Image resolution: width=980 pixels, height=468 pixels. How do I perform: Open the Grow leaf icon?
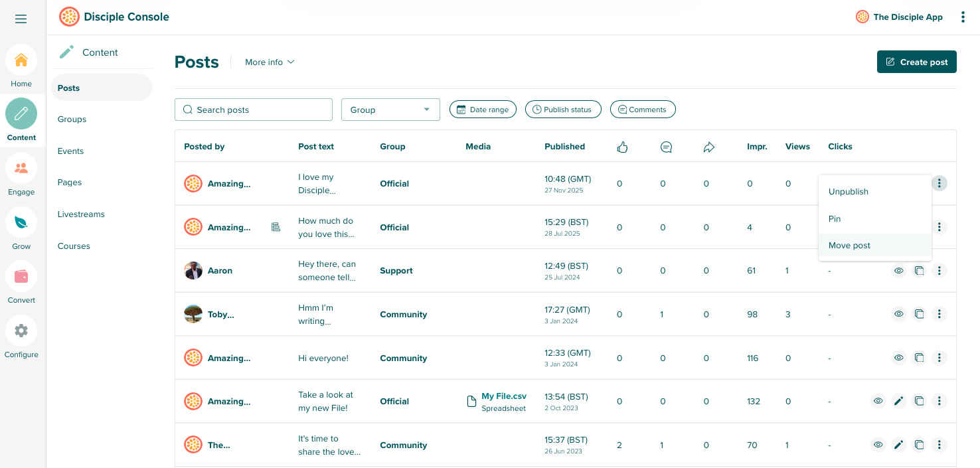coord(21,222)
